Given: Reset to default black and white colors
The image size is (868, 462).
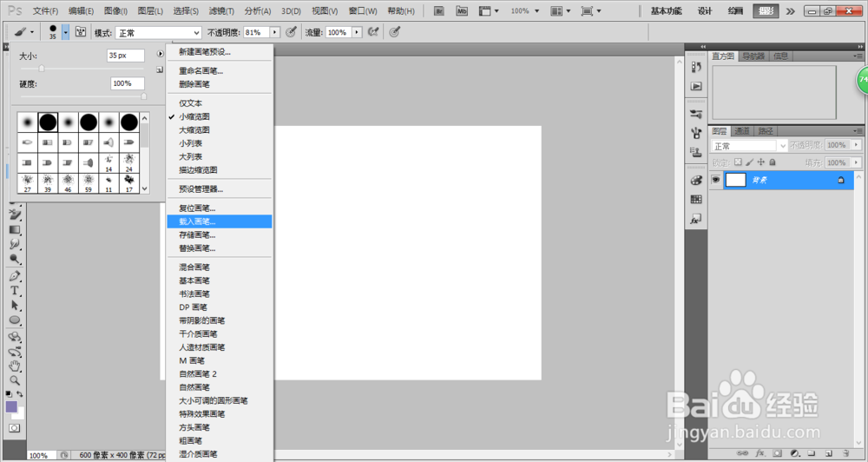Looking at the screenshot, I should pos(9,394).
